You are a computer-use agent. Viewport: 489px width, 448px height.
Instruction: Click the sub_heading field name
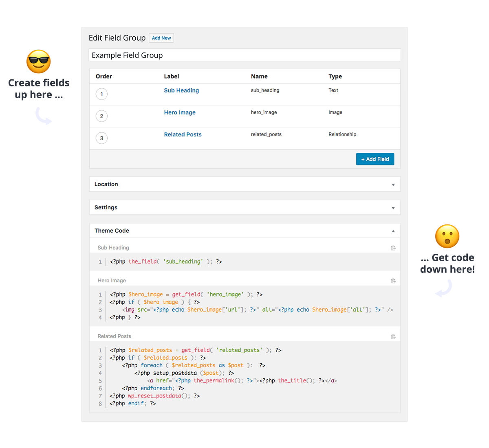click(265, 90)
